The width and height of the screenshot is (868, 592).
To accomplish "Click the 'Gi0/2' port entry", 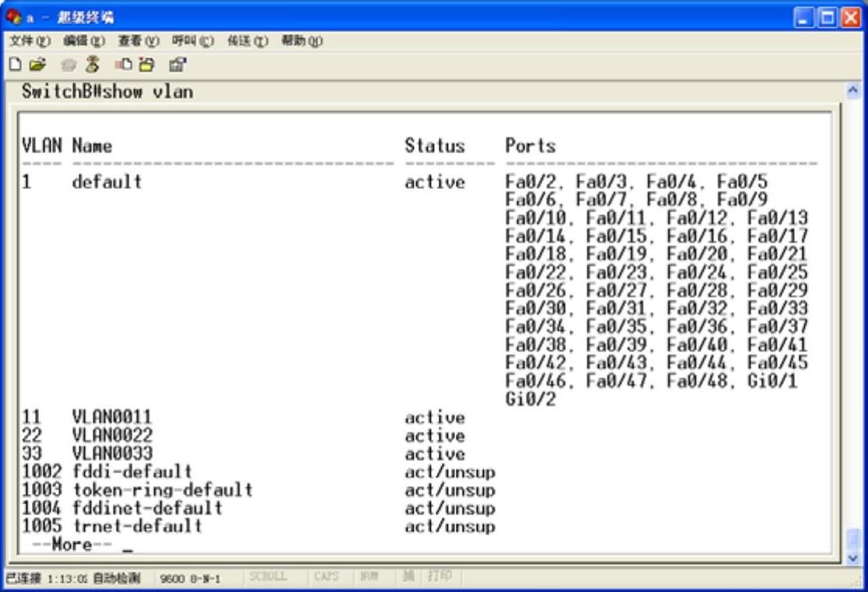I will tap(530, 399).
